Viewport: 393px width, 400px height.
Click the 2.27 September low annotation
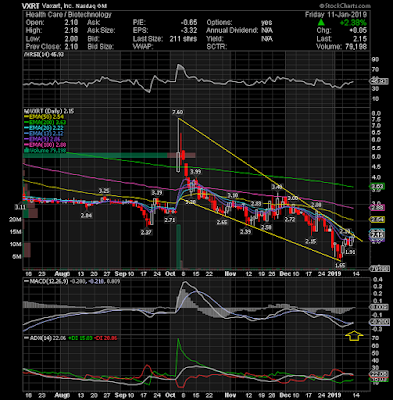point(147,232)
